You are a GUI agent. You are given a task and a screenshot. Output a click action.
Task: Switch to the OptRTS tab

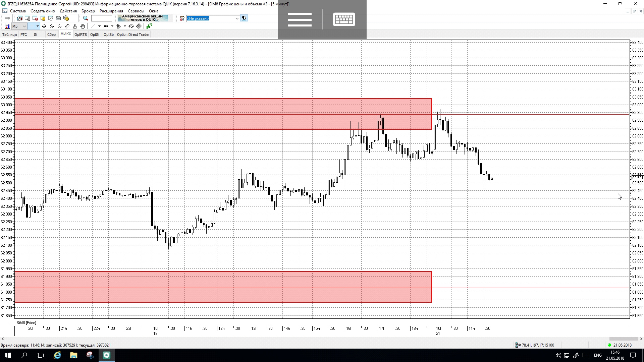(80, 35)
